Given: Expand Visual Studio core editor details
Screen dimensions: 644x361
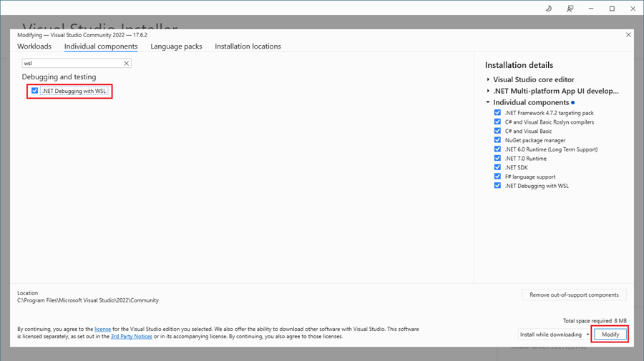Looking at the screenshot, I should click(488, 79).
